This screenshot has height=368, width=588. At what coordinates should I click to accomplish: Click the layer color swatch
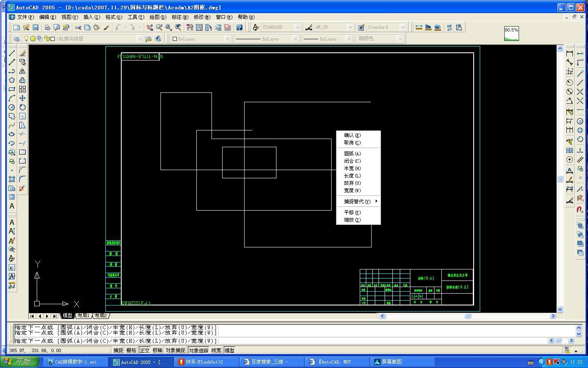click(53, 39)
